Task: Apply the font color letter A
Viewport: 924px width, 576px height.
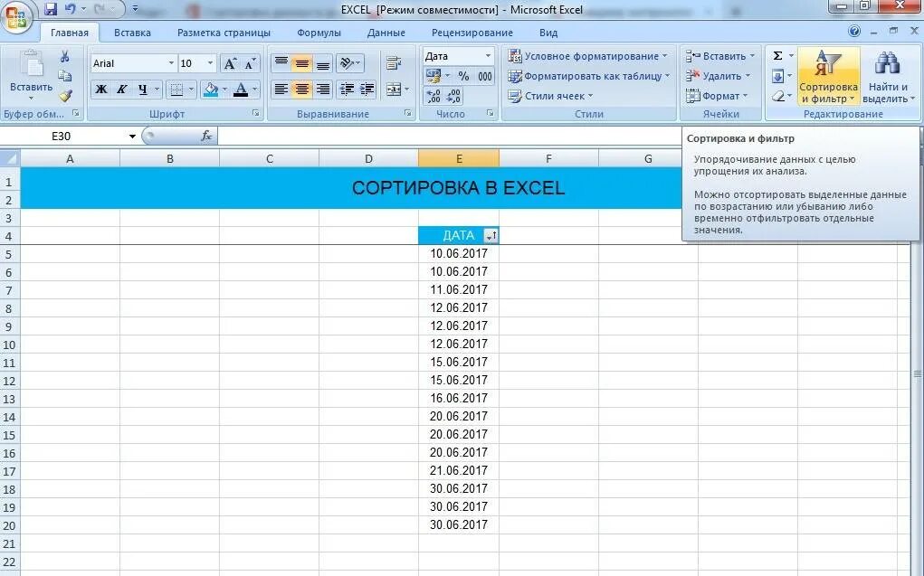Action: tap(241, 90)
